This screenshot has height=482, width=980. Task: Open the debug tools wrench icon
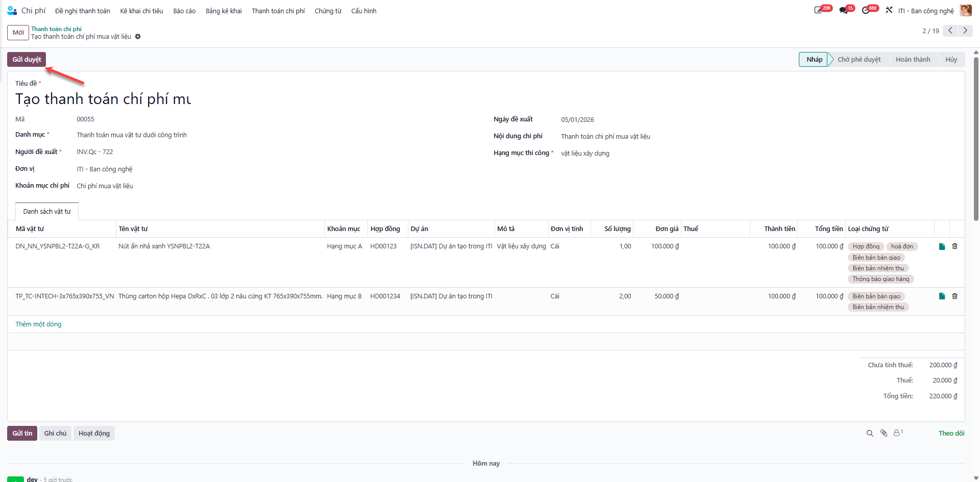coord(889,10)
